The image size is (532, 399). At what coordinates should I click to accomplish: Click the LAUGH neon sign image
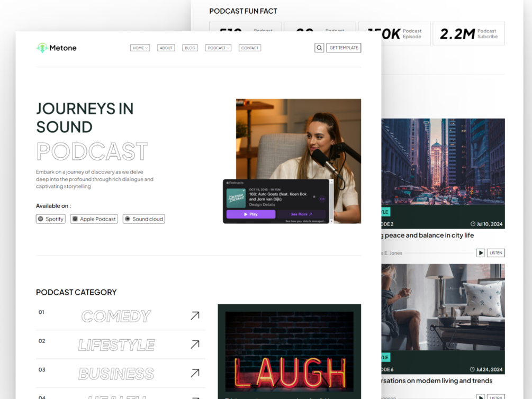click(x=290, y=351)
